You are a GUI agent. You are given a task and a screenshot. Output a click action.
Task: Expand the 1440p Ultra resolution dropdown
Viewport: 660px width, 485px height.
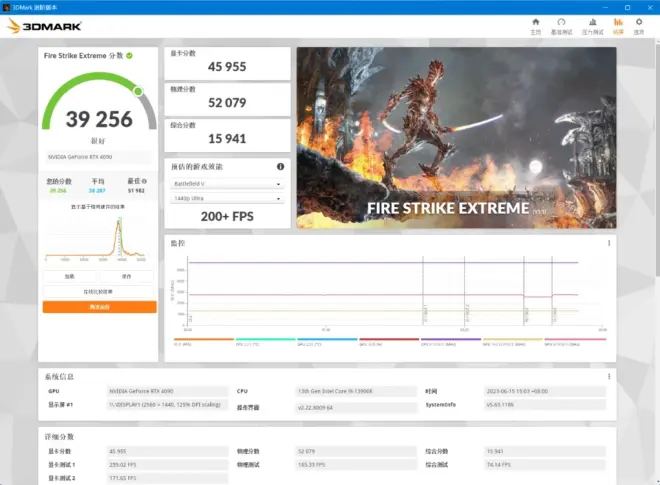coord(227,198)
